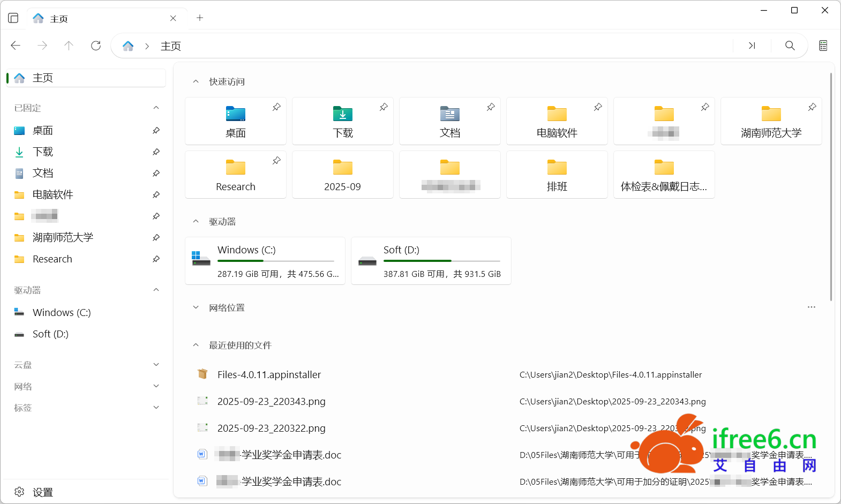Toggle the details pane icon at top right
841x504 pixels.
coord(823,46)
